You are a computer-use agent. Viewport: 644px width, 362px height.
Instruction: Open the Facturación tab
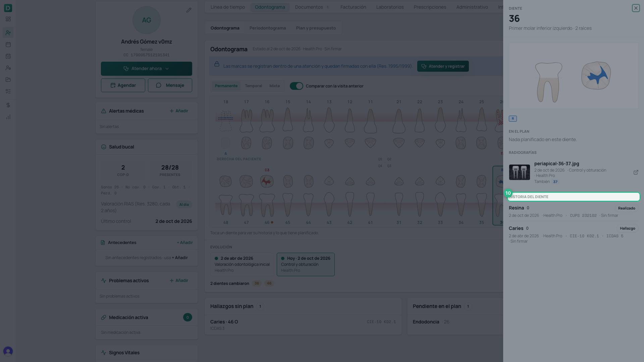pos(353,7)
